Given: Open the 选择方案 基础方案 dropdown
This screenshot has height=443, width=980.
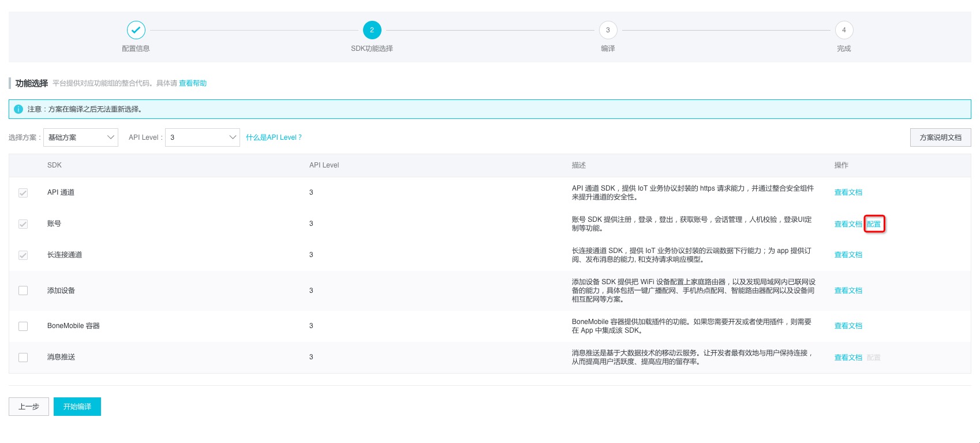Looking at the screenshot, I should (81, 137).
